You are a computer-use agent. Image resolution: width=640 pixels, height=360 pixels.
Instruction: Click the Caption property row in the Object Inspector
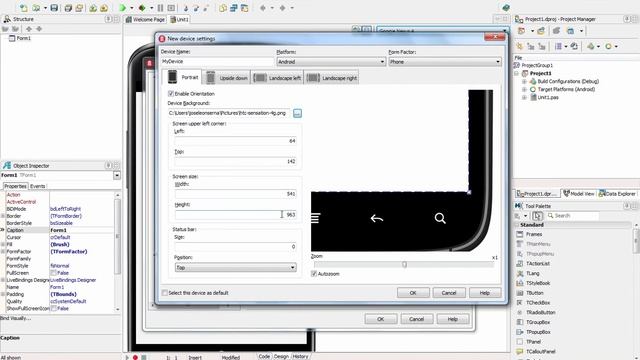59,230
